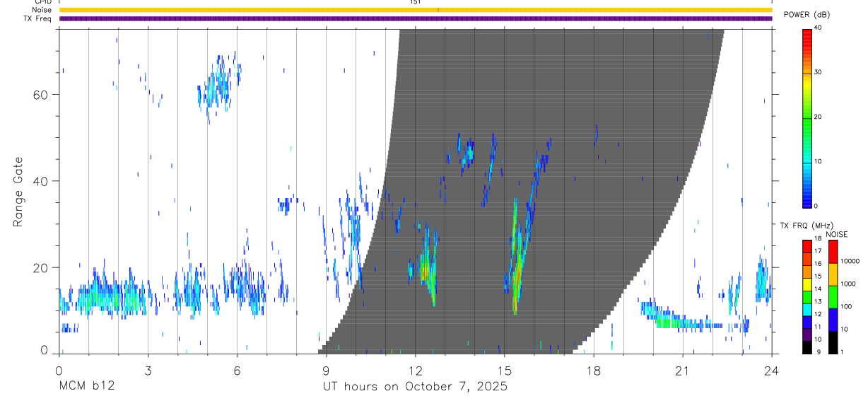Click x-axis hour label 9
Image resolution: width=868 pixels, height=401 pixels.
click(x=326, y=370)
